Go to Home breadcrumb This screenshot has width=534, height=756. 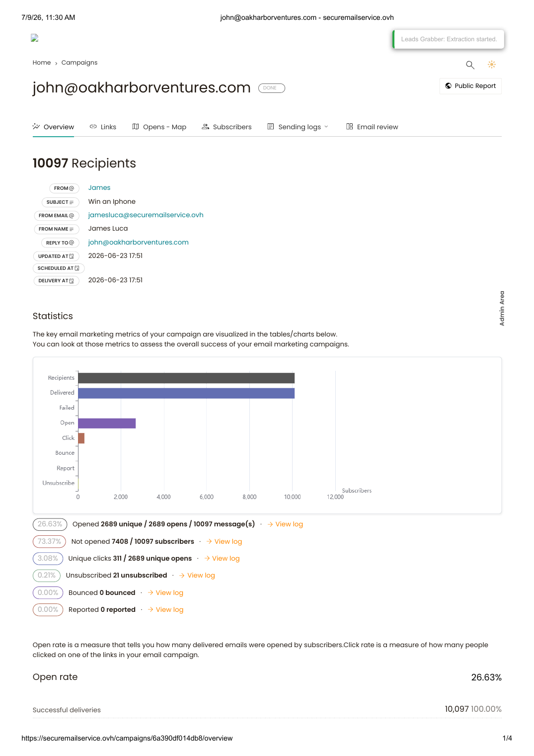pyautogui.click(x=42, y=63)
